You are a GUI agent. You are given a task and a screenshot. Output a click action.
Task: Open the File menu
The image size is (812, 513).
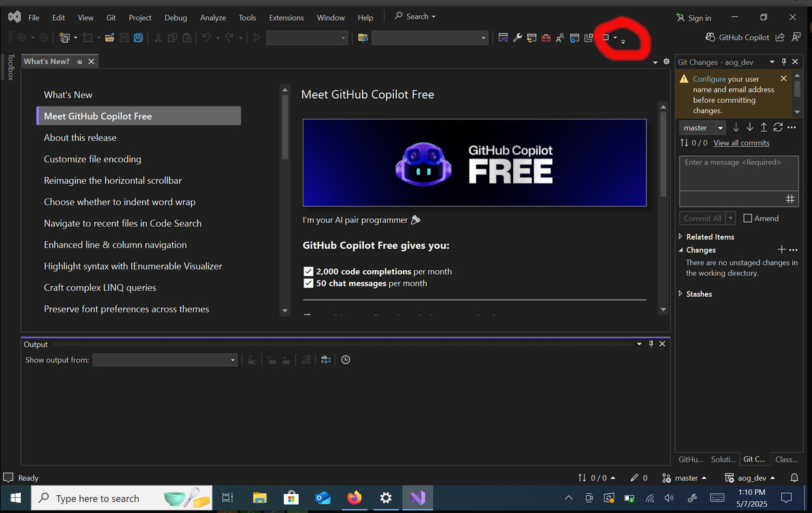point(34,18)
